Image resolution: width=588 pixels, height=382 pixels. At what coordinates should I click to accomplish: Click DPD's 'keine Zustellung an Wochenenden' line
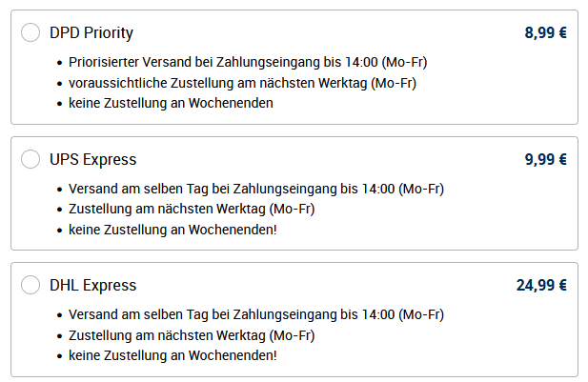(171, 103)
